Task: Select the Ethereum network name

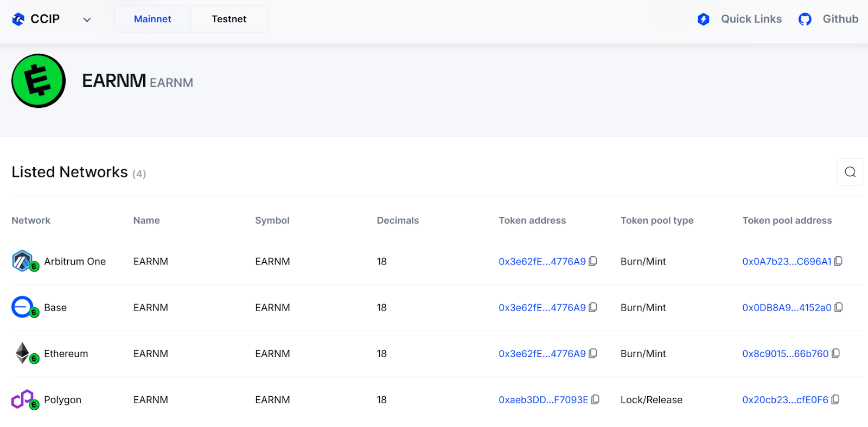Action: coord(66,353)
